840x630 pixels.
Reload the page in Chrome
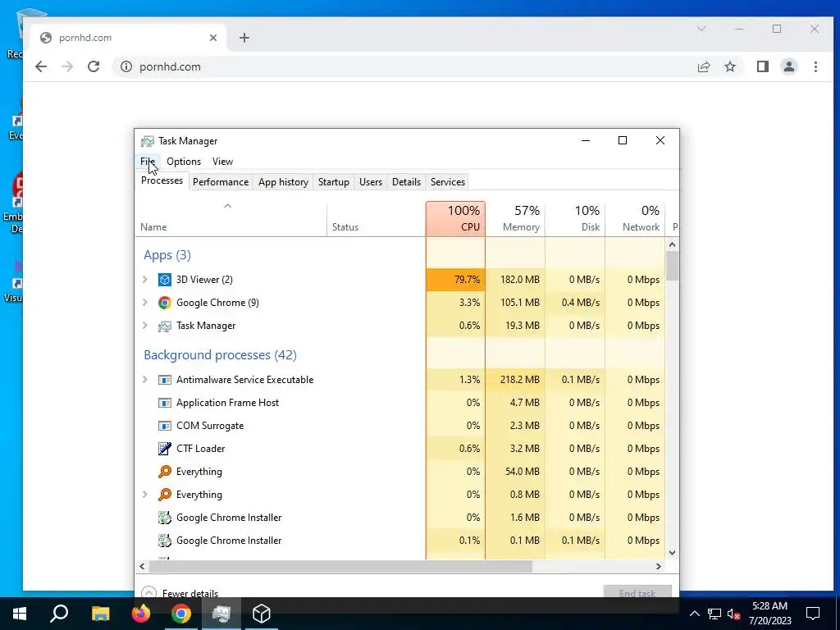(x=94, y=66)
